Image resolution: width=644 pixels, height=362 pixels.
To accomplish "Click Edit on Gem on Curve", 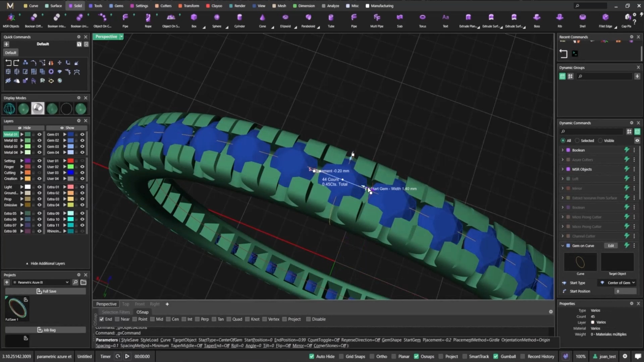I will coord(611,246).
